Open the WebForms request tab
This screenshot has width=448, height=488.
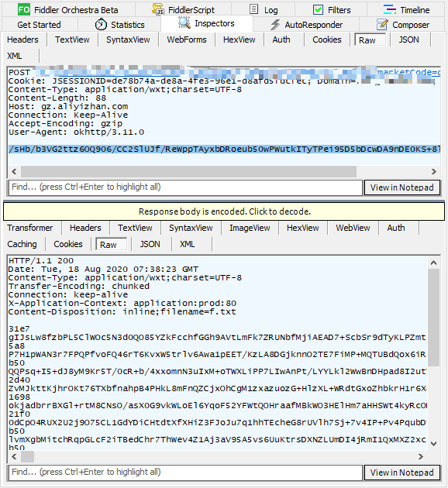(x=187, y=40)
